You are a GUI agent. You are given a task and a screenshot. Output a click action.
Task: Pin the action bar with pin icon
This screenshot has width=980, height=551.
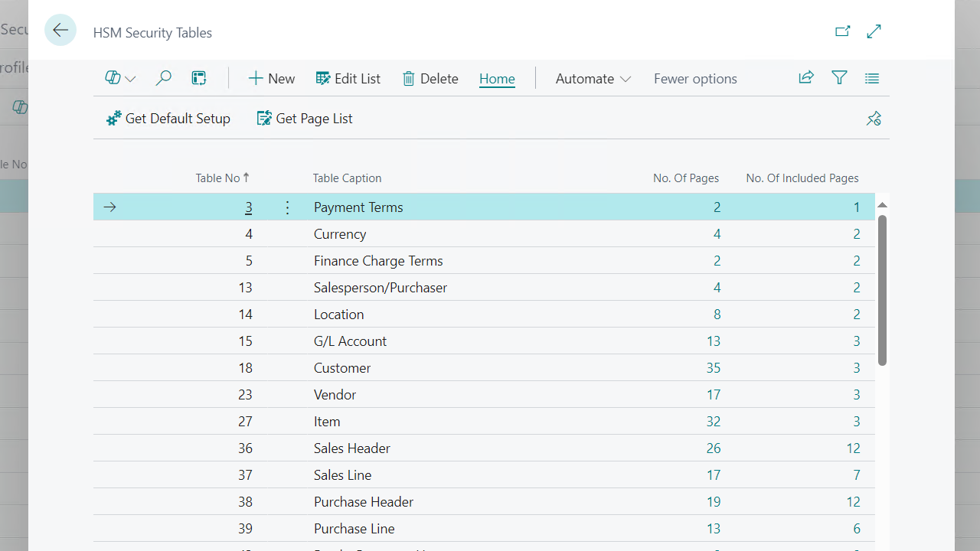click(x=874, y=119)
